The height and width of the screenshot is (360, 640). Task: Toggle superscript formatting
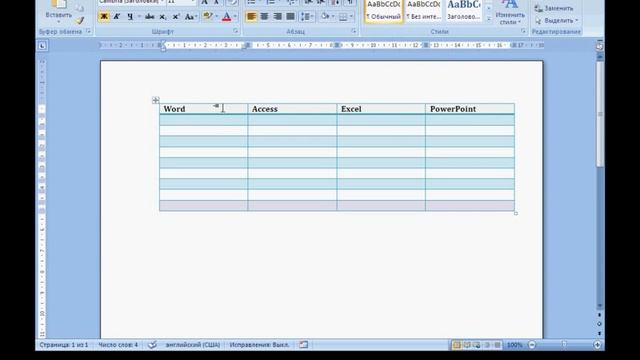(176, 17)
